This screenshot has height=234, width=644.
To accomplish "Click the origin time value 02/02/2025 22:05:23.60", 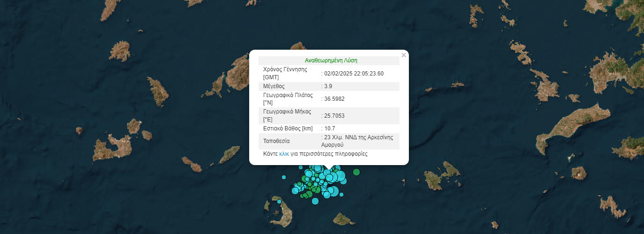I will pos(354,74).
